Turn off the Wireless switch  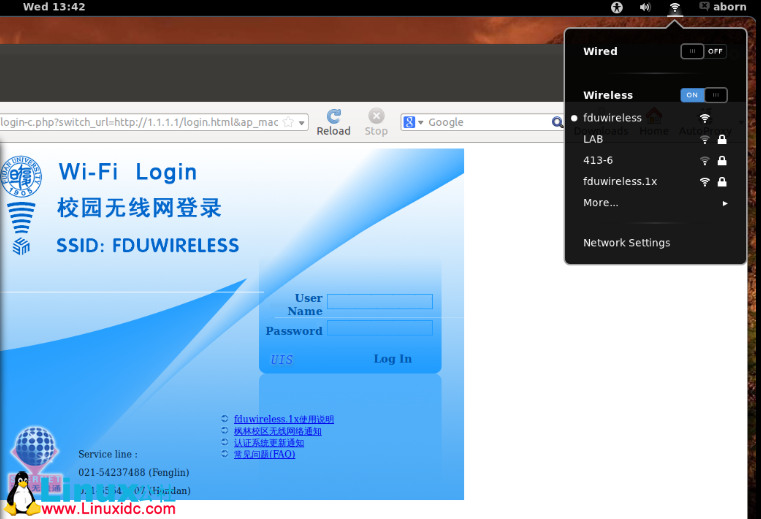(703, 95)
